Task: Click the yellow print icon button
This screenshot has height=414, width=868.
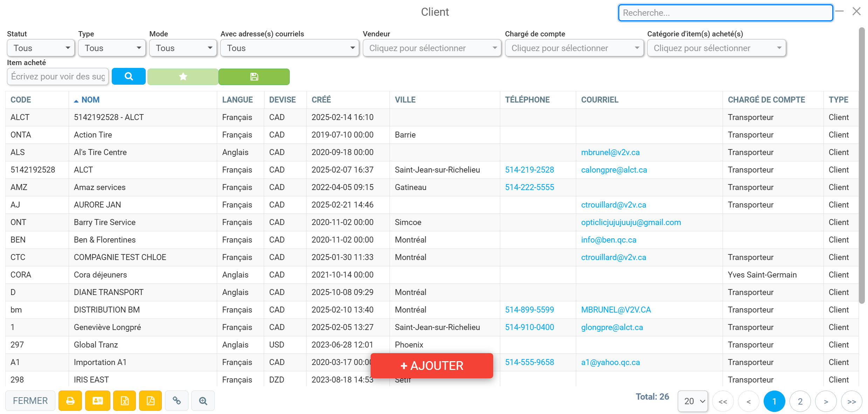Action: 70,401
